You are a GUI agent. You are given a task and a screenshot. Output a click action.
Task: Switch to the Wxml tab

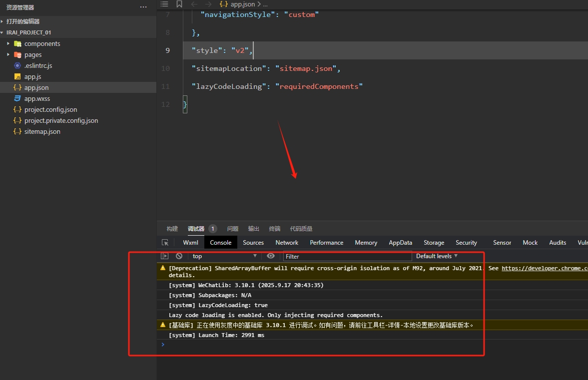coord(190,243)
